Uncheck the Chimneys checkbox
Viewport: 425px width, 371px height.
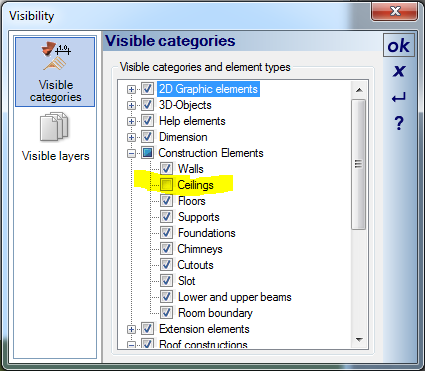pyautogui.click(x=166, y=249)
